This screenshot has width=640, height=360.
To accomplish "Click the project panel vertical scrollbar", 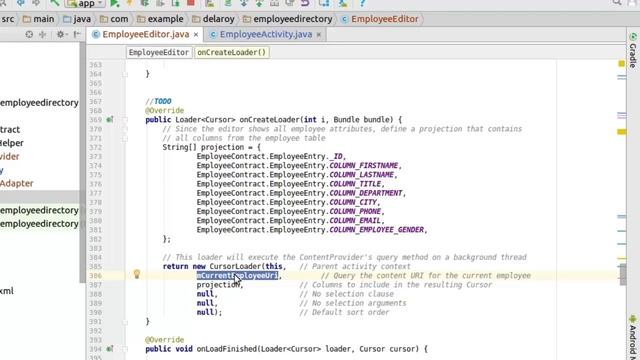I will (83, 163).
